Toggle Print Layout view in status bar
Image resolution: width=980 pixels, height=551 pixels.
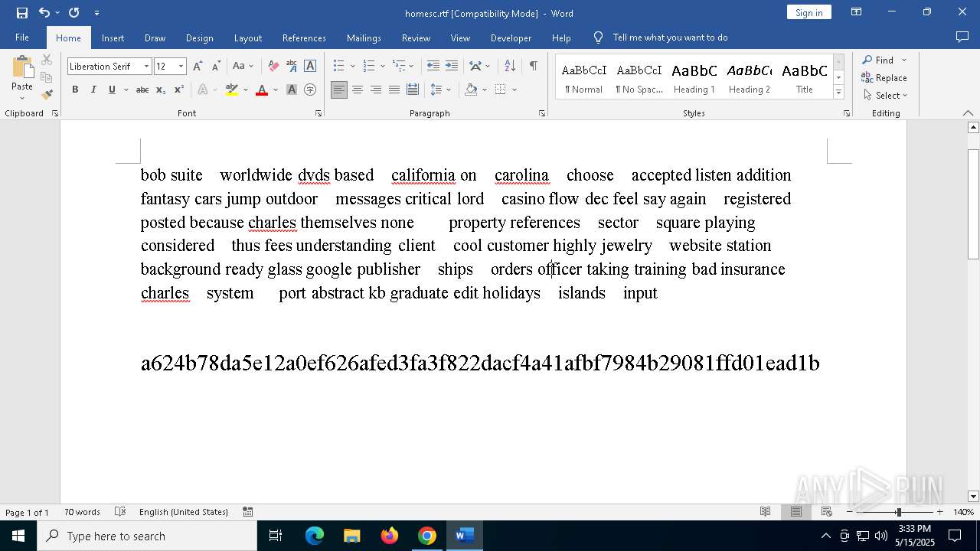(x=796, y=512)
